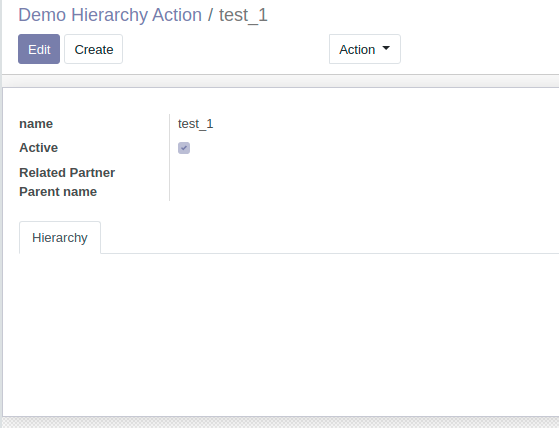Click the slash separator in breadcrumb
The image size is (559, 428).
click(x=210, y=15)
